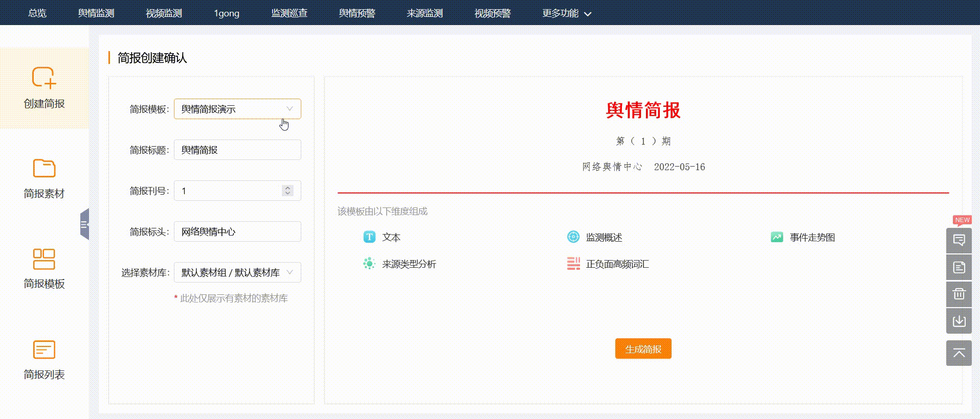The width and height of the screenshot is (980, 419).
Task: Switch to the 舆情监测 tab
Action: [x=96, y=13]
